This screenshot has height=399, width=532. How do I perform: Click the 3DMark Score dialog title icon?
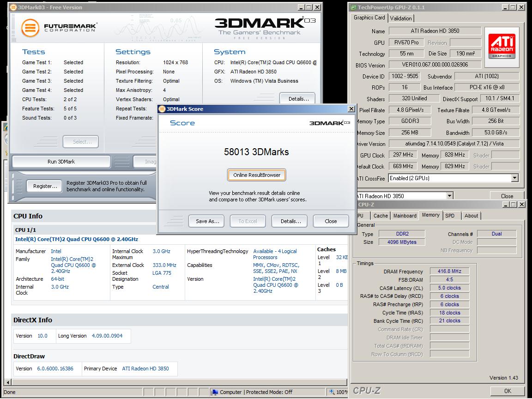162,109
